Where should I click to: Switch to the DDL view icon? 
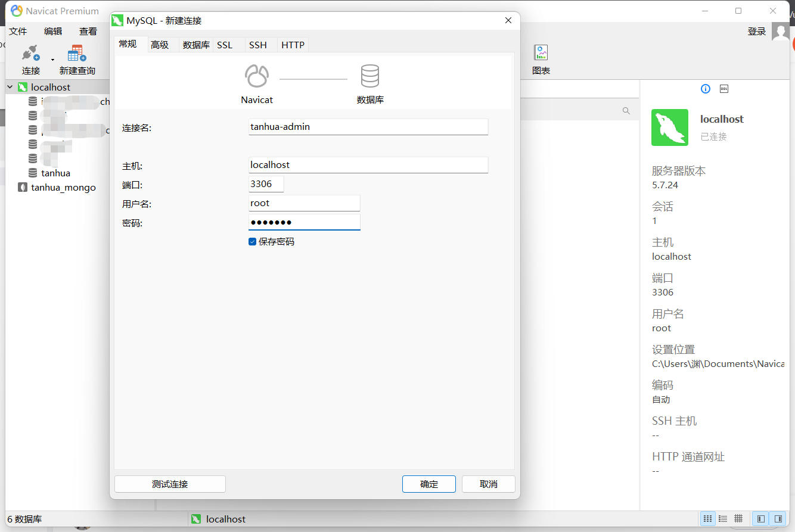[724, 89]
